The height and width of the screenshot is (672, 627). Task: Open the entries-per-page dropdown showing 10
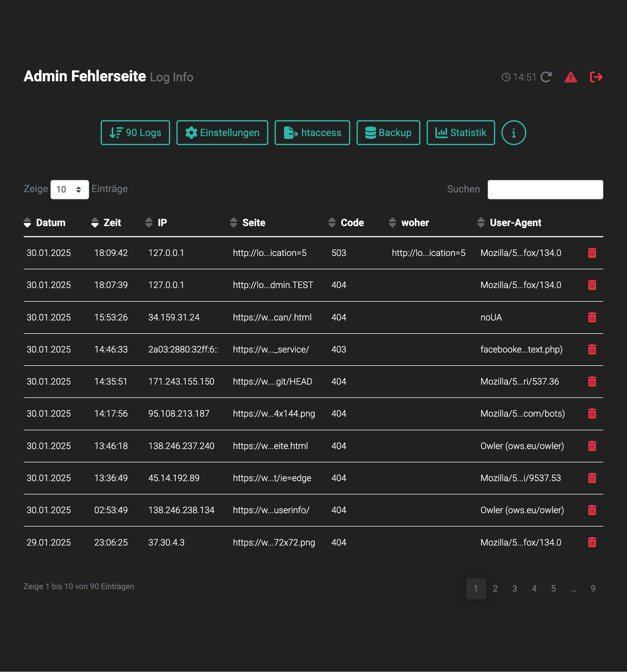click(69, 189)
